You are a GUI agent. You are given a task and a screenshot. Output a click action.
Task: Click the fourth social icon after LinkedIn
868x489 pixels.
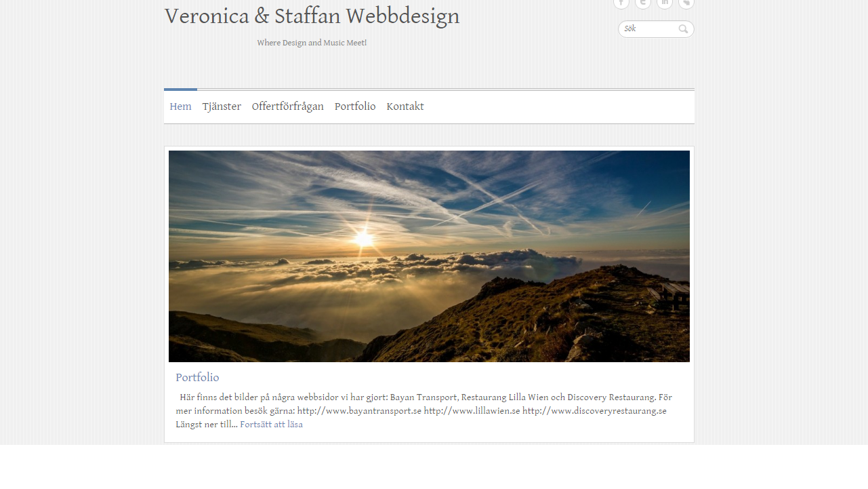pos(686,3)
